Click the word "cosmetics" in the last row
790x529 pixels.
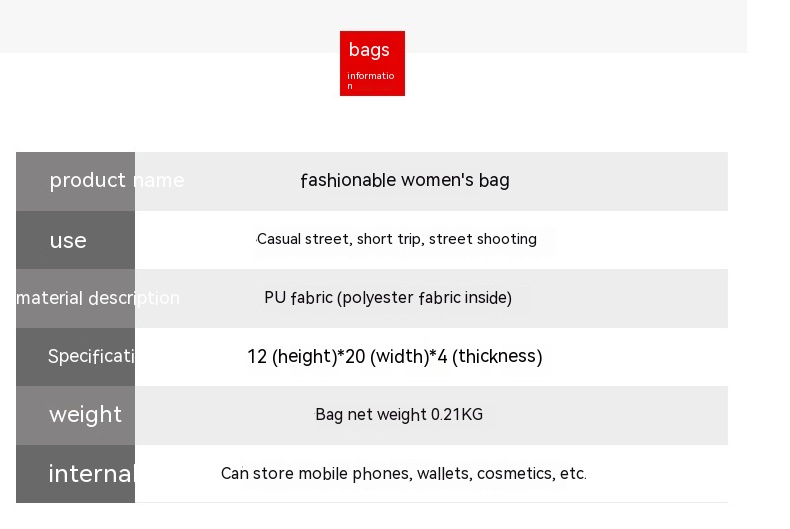[x=515, y=474]
